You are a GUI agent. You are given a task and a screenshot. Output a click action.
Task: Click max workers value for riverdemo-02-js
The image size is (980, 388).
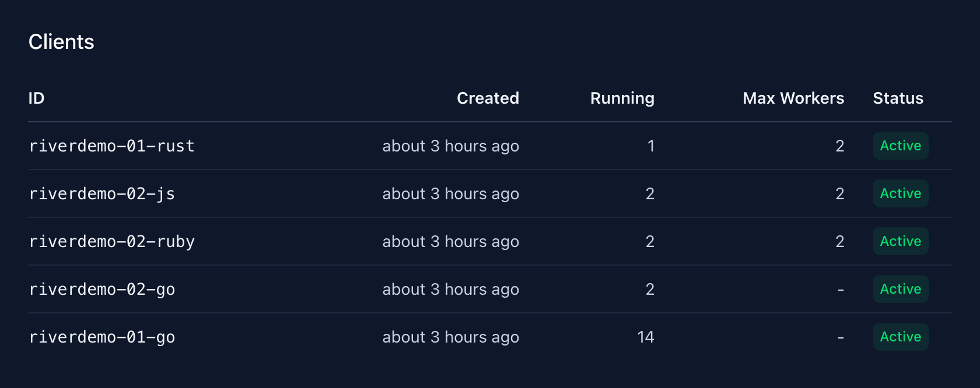pyautogui.click(x=839, y=193)
